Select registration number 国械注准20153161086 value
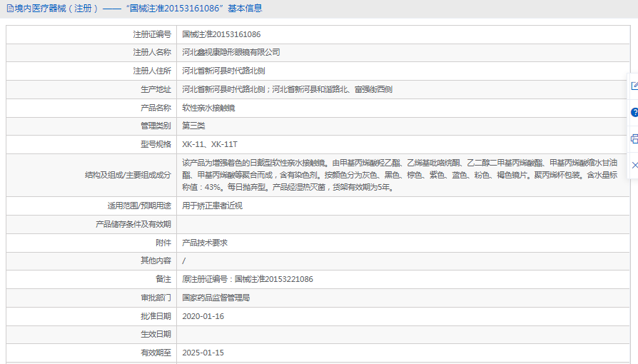The height and width of the screenshot is (364, 638). point(221,34)
